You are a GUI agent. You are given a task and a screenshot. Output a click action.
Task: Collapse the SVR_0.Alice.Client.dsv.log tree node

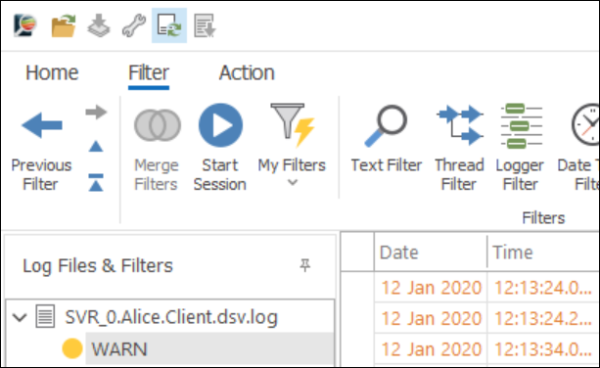pos(20,317)
